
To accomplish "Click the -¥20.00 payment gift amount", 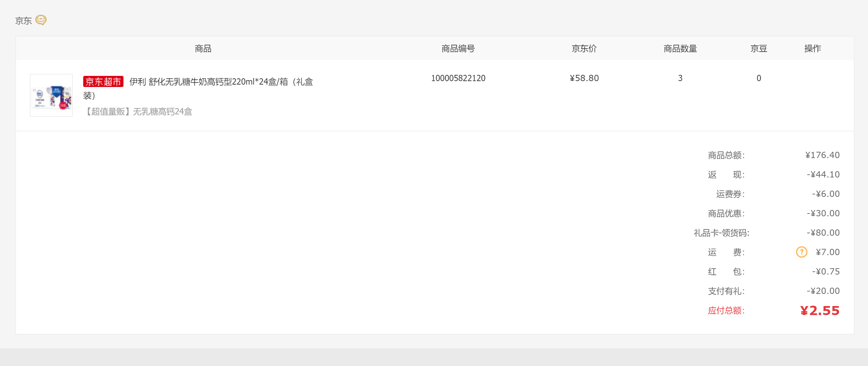I will (823, 291).
